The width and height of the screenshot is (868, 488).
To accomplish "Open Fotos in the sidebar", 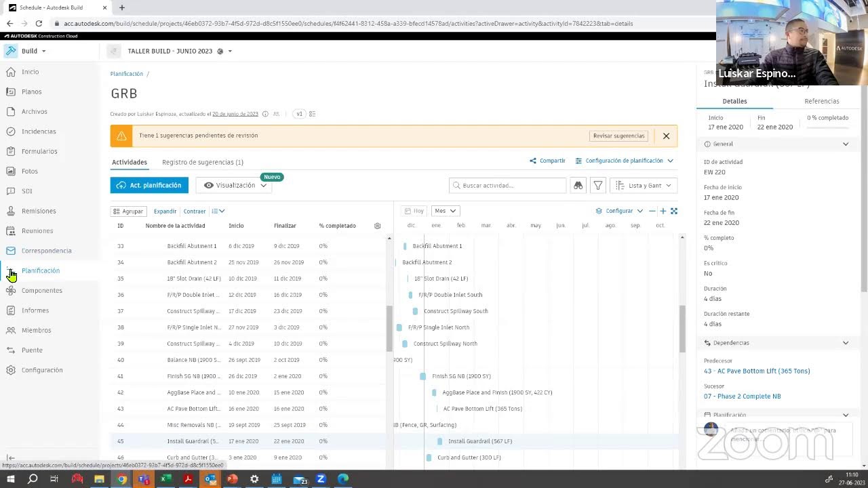I will tap(29, 171).
